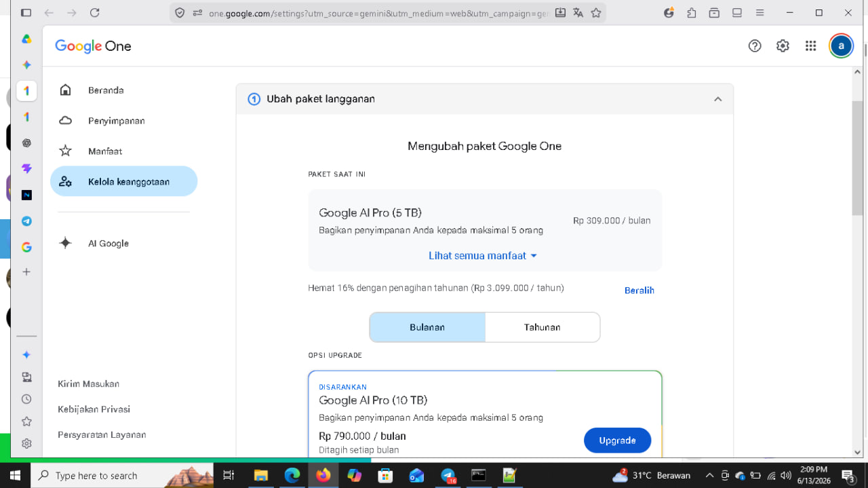
Task: Click the page vertical scrollbar thumb
Action: (x=857, y=157)
